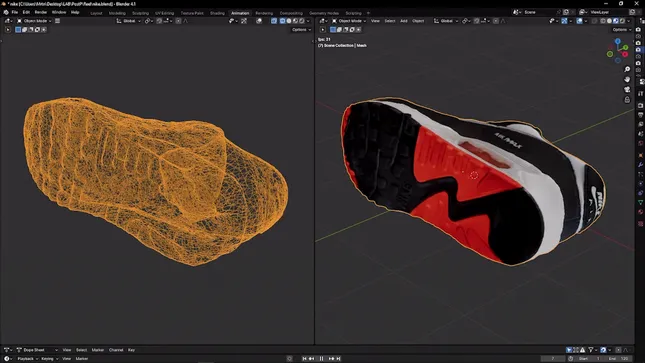The height and width of the screenshot is (363, 645).
Task: Open the Playback dropdown in timeline
Action: tap(28, 358)
